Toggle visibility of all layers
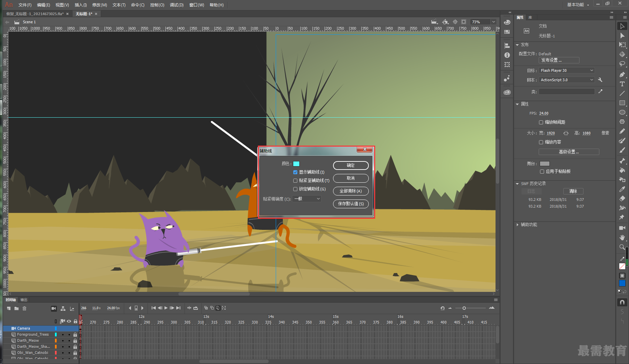 click(69, 321)
